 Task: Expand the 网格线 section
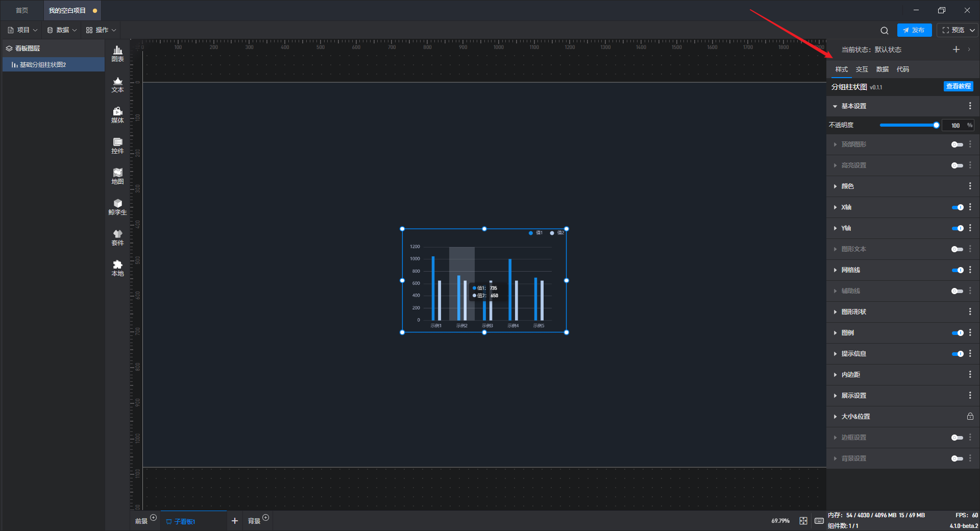835,270
